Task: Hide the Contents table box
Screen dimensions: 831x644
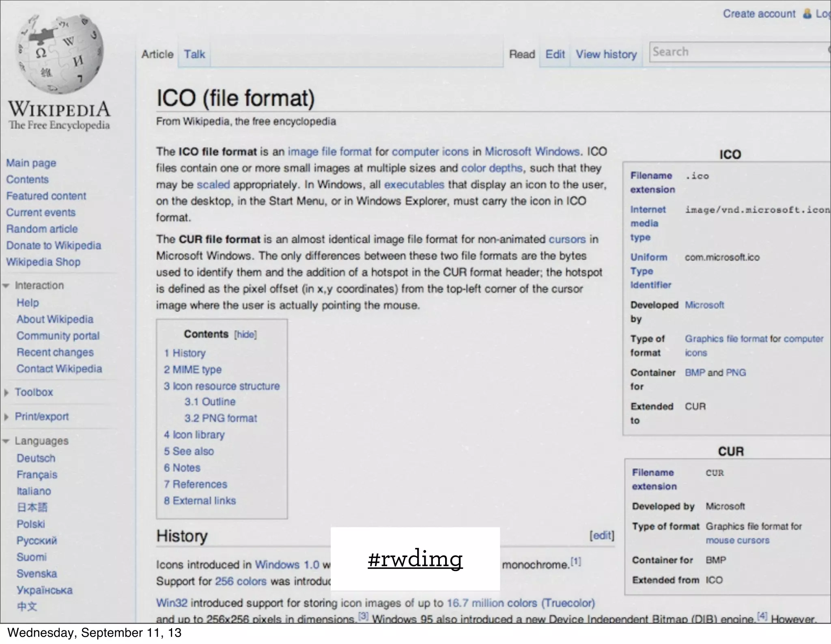Action: tap(245, 334)
